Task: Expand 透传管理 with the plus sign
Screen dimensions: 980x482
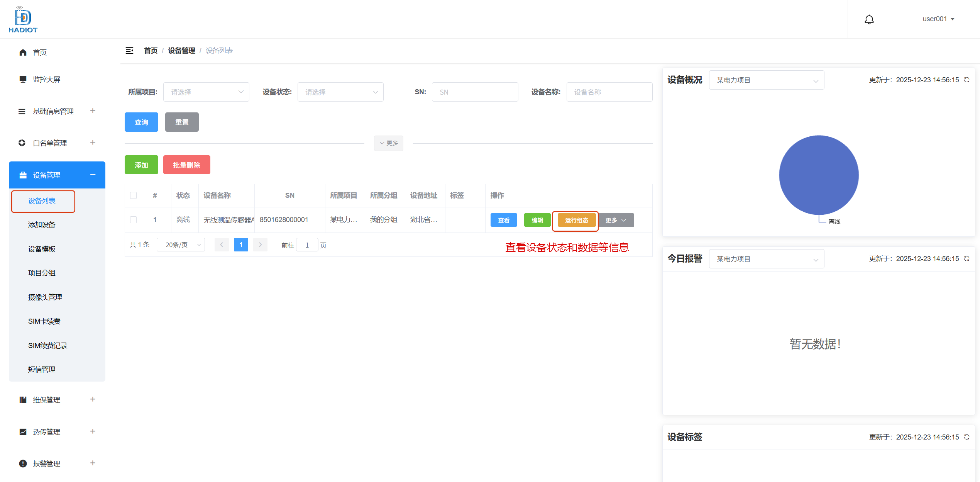Action: click(93, 431)
